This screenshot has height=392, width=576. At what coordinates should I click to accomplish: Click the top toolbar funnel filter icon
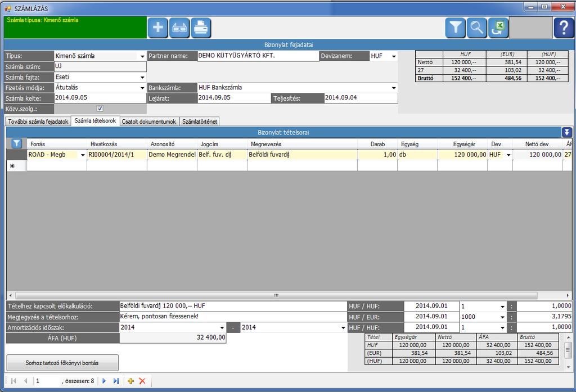[456, 28]
